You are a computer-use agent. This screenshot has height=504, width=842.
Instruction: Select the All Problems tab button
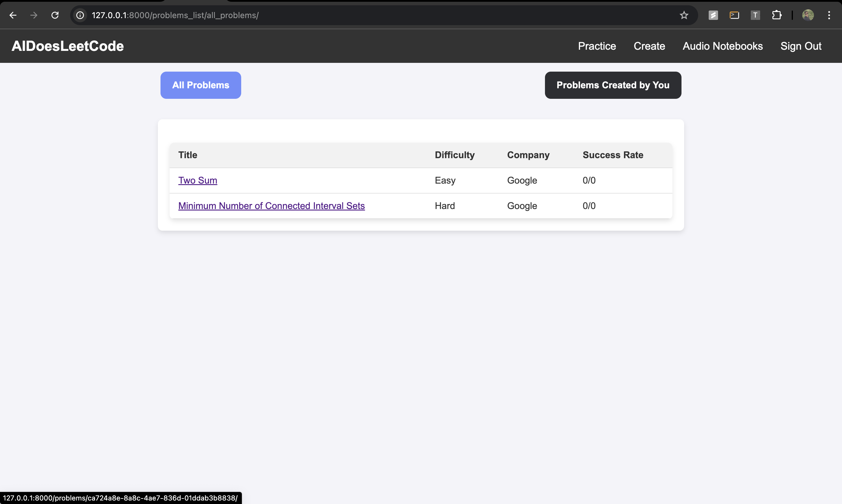click(x=200, y=85)
